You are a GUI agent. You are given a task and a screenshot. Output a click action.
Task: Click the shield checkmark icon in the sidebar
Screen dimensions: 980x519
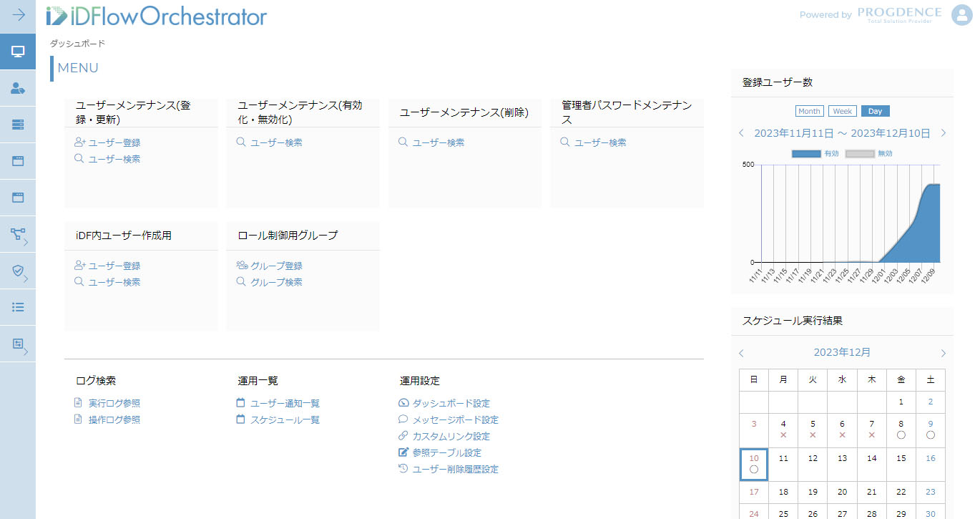18,271
